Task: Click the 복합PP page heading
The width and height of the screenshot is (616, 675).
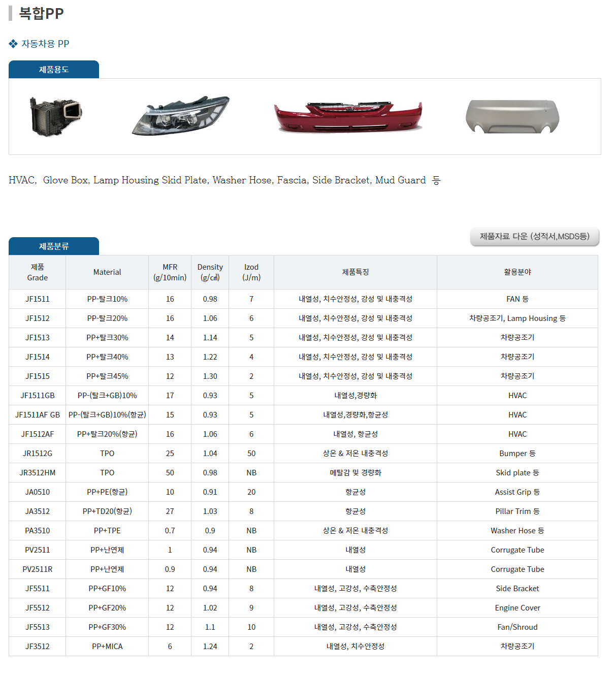Action: (41, 13)
